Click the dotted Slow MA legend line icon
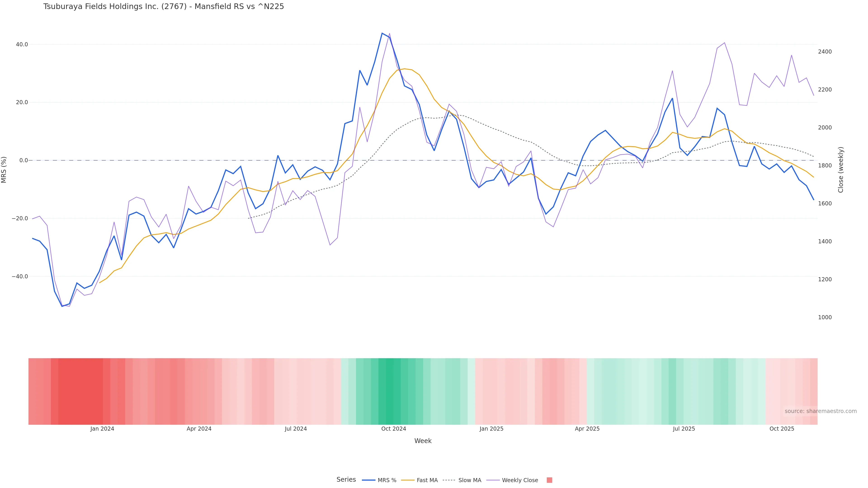868x488 pixels. pos(449,480)
